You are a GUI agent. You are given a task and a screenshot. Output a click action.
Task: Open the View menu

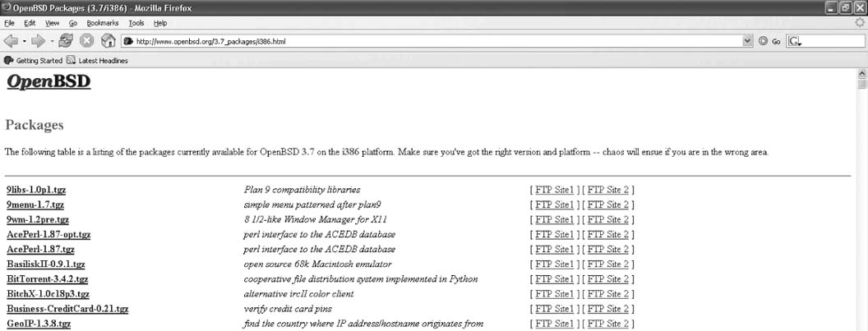pos(52,23)
